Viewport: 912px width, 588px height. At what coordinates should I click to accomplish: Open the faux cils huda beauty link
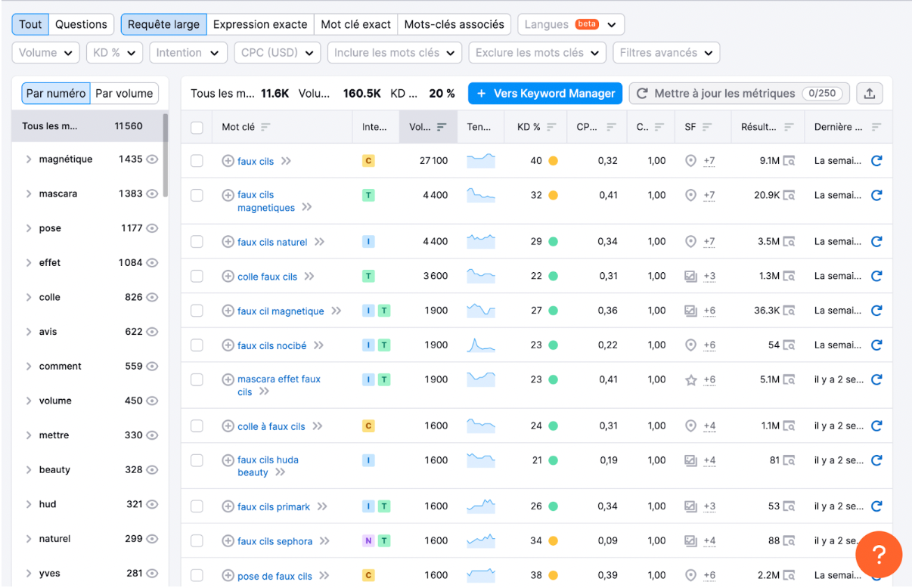click(268, 466)
